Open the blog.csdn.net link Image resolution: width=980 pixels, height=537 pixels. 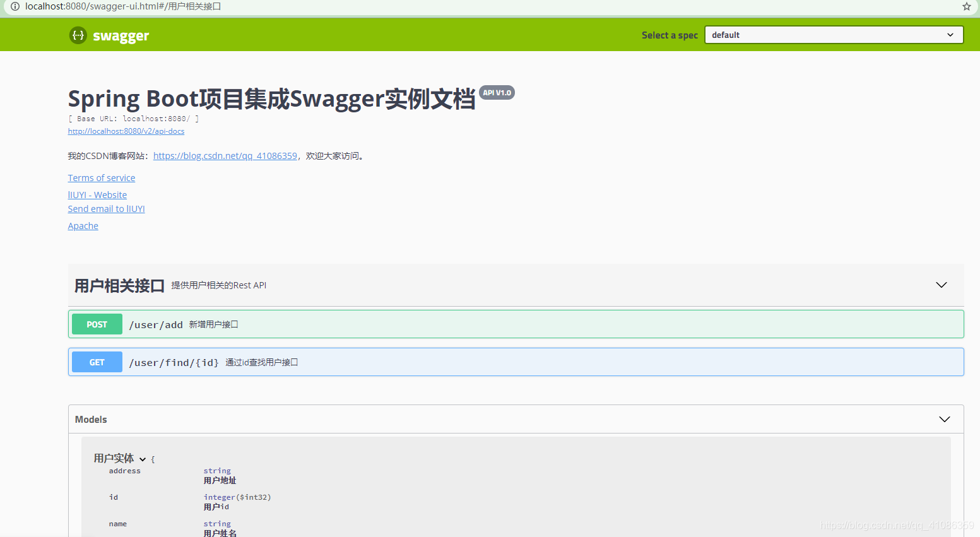click(x=225, y=156)
